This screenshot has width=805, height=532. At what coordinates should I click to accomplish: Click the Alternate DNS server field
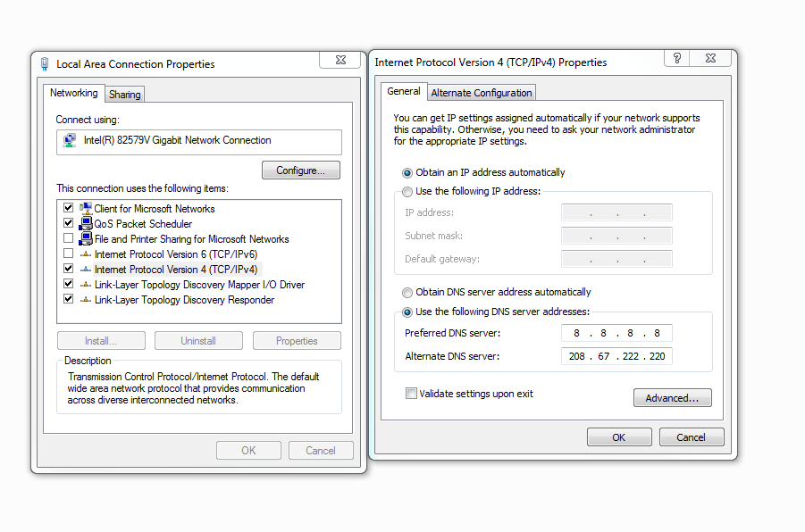point(616,356)
